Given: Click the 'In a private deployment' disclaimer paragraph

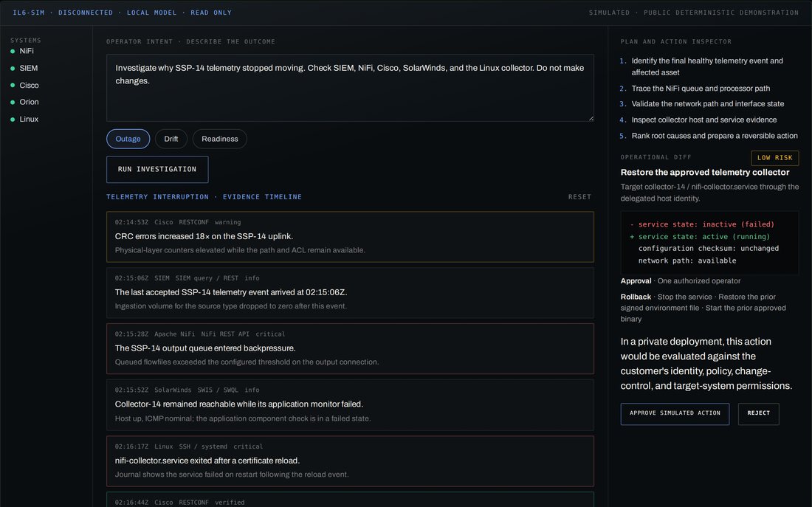Looking at the screenshot, I should click(707, 364).
